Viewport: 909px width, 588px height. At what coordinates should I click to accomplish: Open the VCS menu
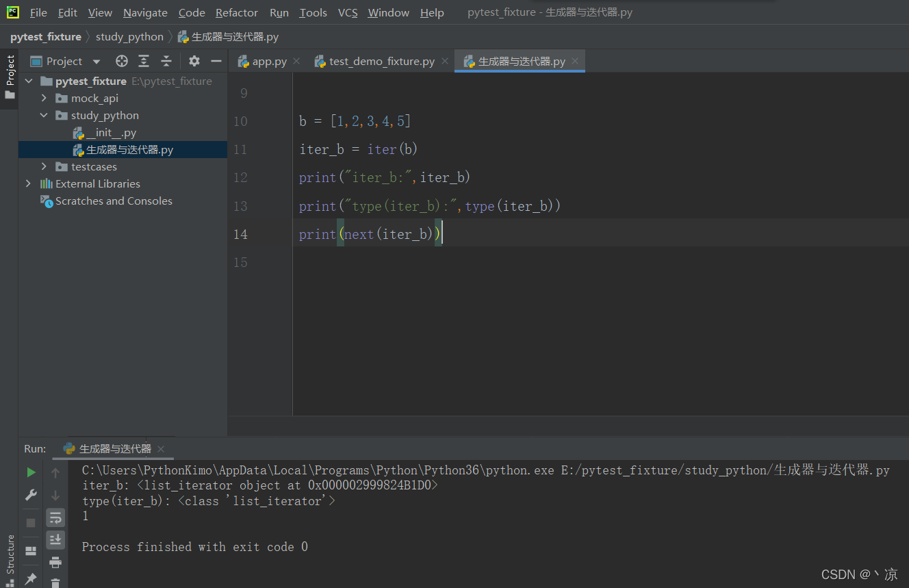point(348,12)
